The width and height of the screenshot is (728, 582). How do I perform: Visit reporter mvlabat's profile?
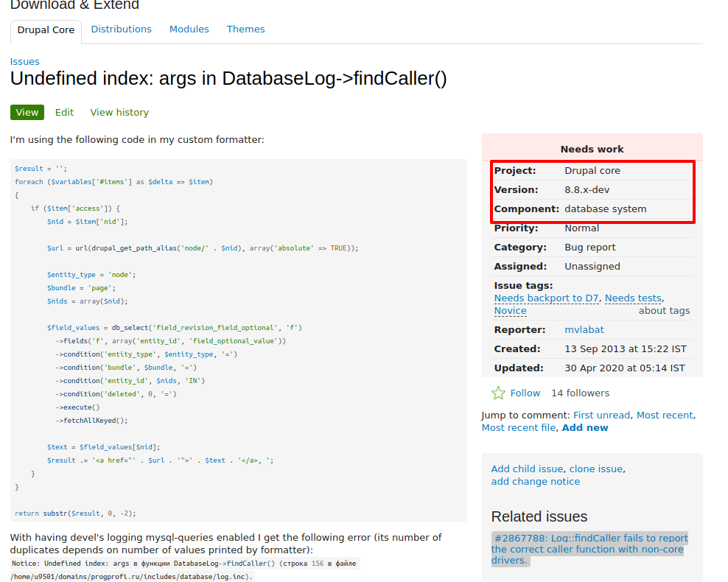click(584, 329)
